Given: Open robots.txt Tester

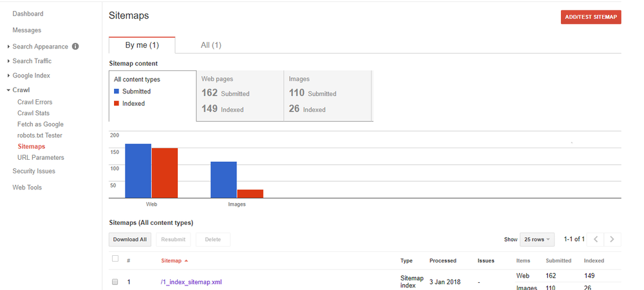Looking at the screenshot, I should 40,135.
